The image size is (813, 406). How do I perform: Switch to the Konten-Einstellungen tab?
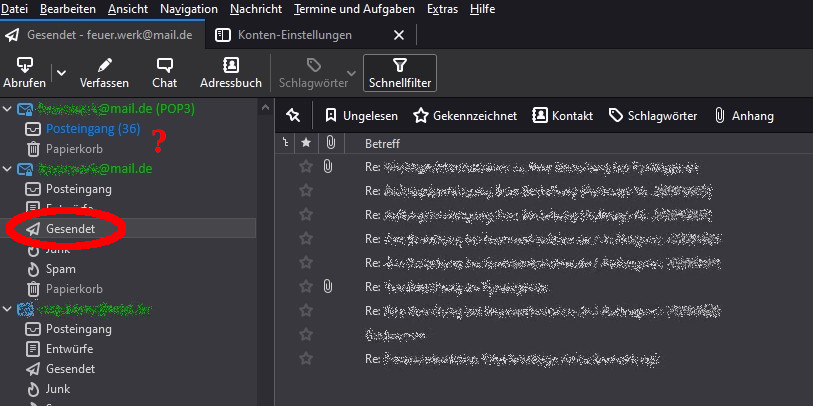(x=295, y=35)
